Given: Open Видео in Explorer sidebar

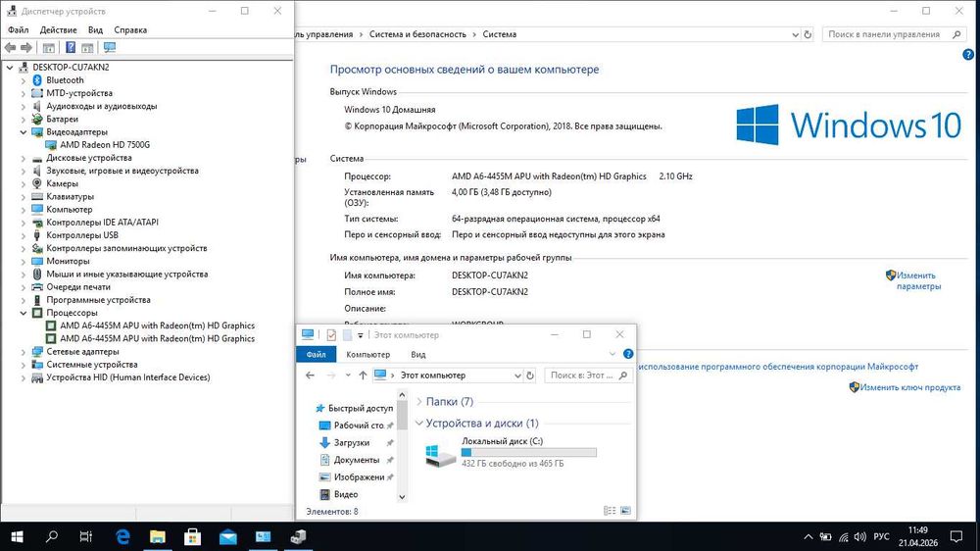Looking at the screenshot, I should 346,494.
